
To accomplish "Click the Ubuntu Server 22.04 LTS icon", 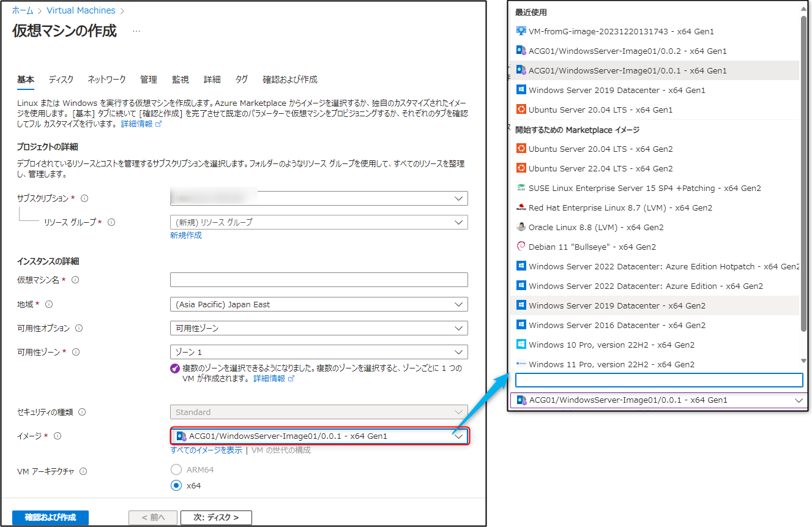I will (x=521, y=168).
